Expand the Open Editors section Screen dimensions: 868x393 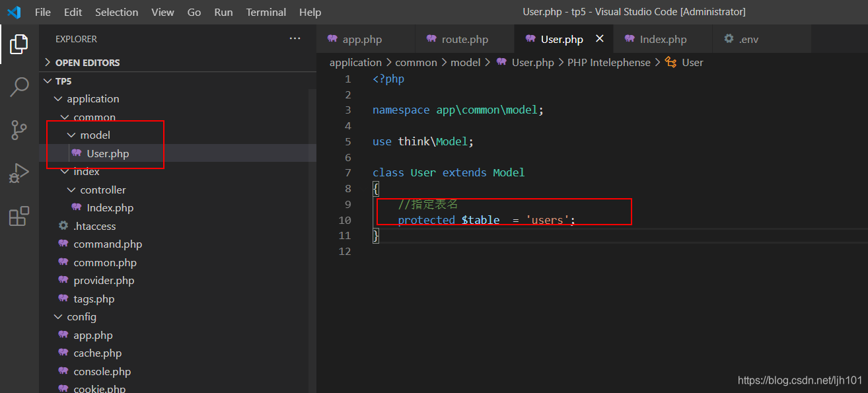coord(178,63)
